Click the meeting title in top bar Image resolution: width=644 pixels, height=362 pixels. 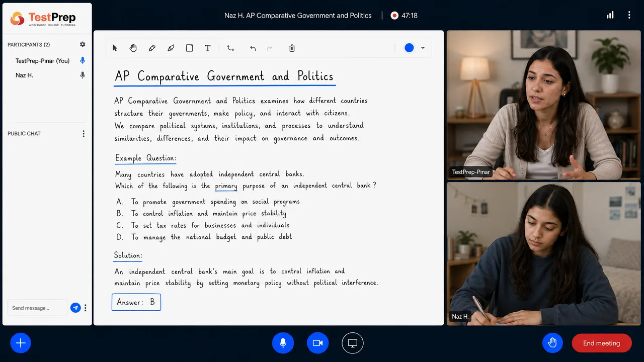[298, 16]
